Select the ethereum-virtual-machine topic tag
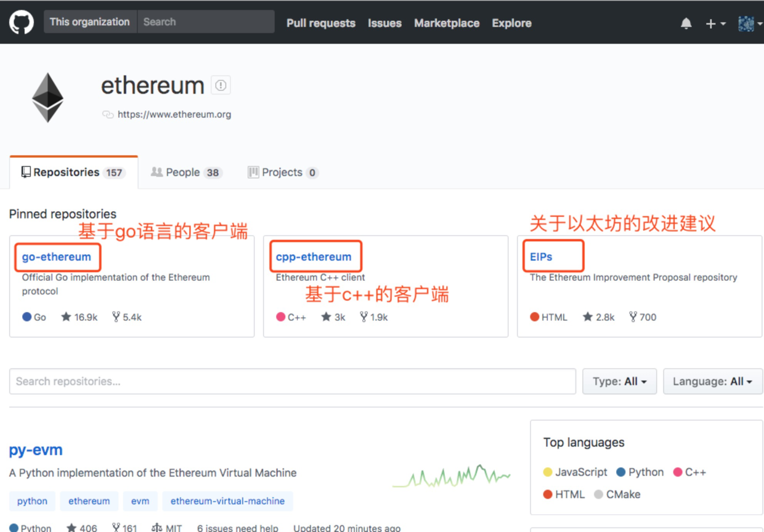Screen dimensions: 764x532 pos(227,501)
